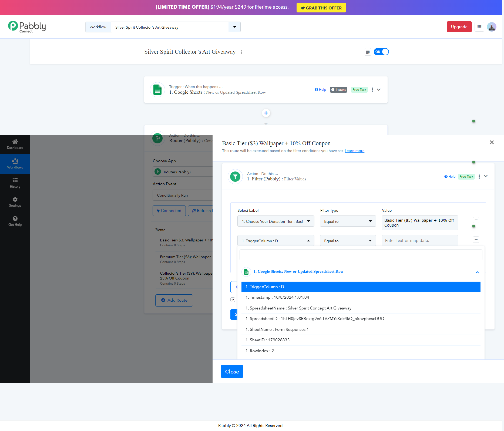The width and height of the screenshot is (504, 431).
Task: Open first row Equal to filter type dropdown
Action: (348, 221)
